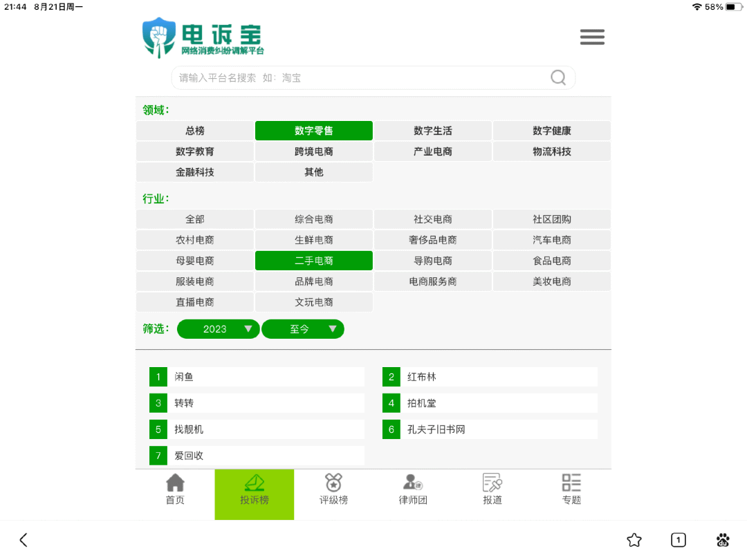Open rank 2 红布林 entry
The height and width of the screenshot is (560, 747).
pos(490,377)
